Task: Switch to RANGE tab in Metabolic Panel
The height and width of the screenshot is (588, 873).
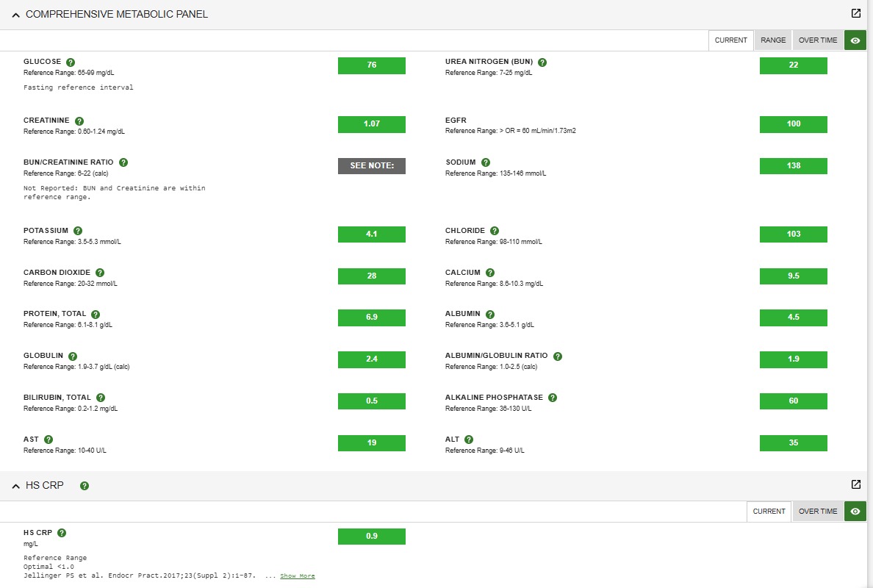Action: coord(773,40)
